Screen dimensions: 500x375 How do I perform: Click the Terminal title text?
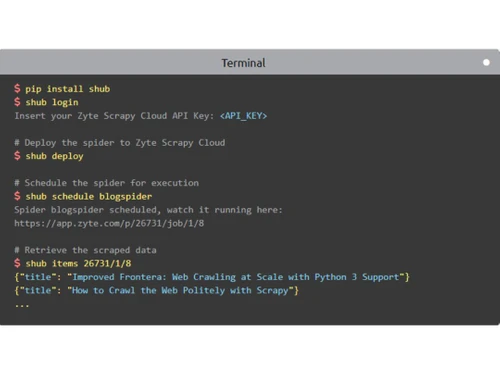(x=243, y=63)
